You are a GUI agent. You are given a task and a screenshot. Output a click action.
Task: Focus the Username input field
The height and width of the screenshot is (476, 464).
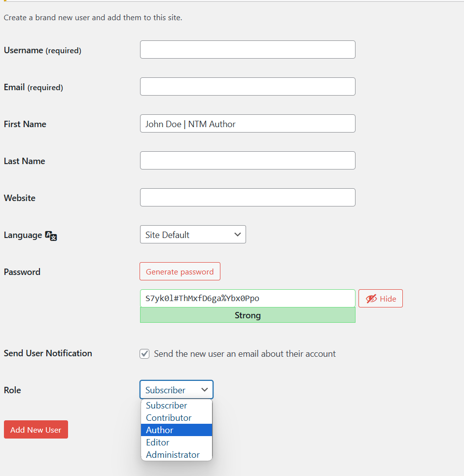pos(248,50)
